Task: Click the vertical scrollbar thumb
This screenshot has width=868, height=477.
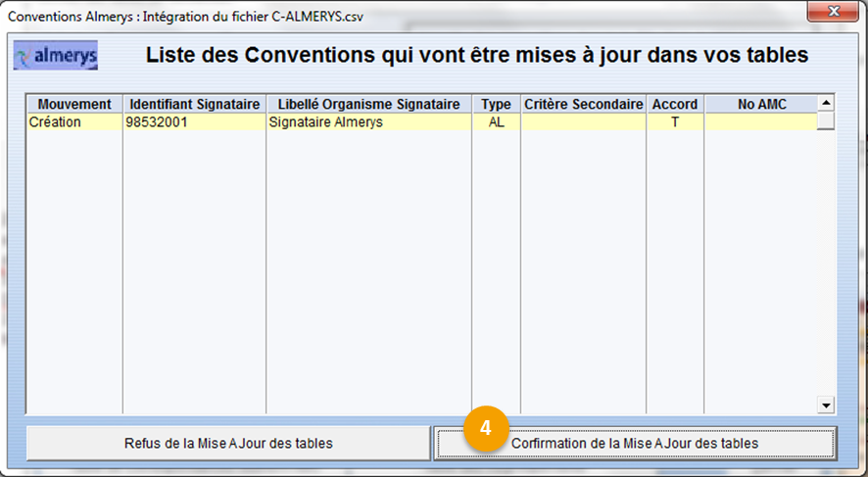Action: 826,120
